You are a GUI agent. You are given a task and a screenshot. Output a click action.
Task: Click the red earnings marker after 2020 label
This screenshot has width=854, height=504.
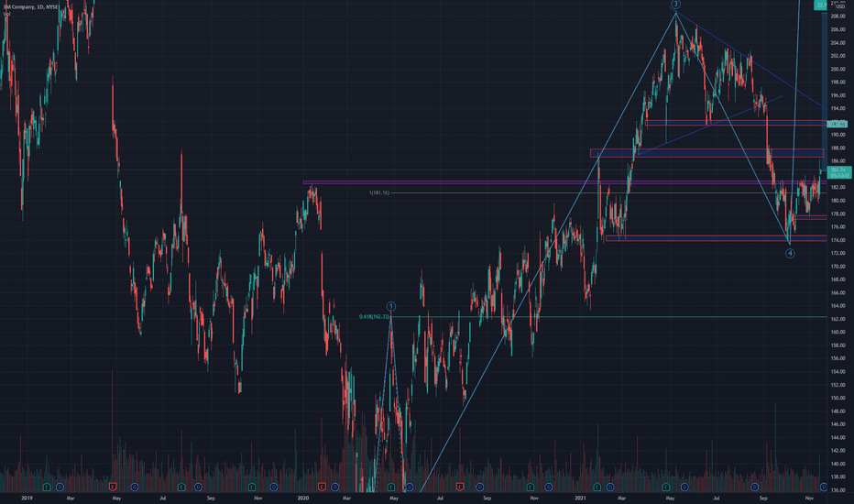(322, 487)
